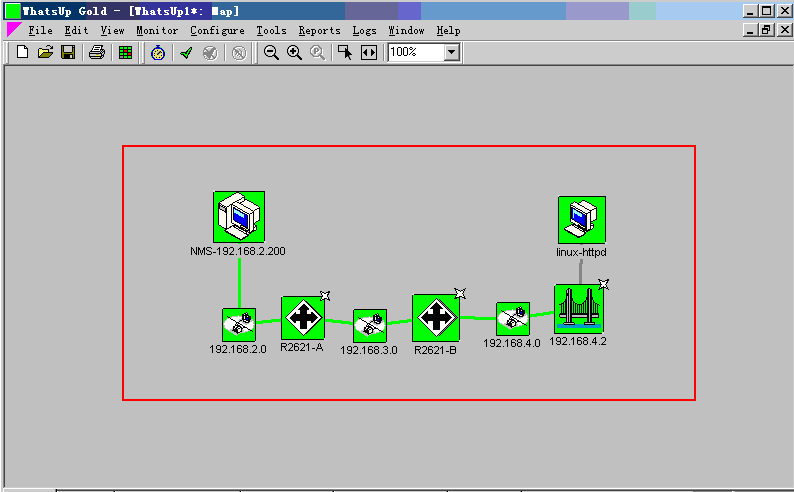794x492 pixels.
Task: Click the R2621-A label text
Action: [x=301, y=347]
